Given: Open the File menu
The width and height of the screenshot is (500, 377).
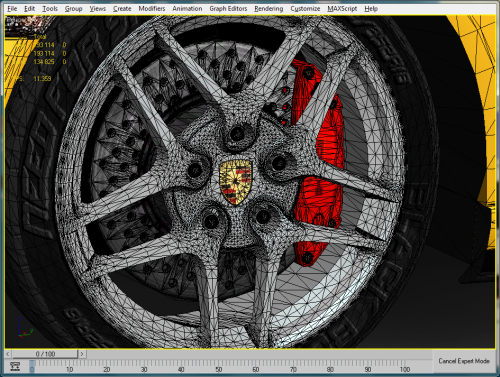Looking at the screenshot, I should (12, 8).
